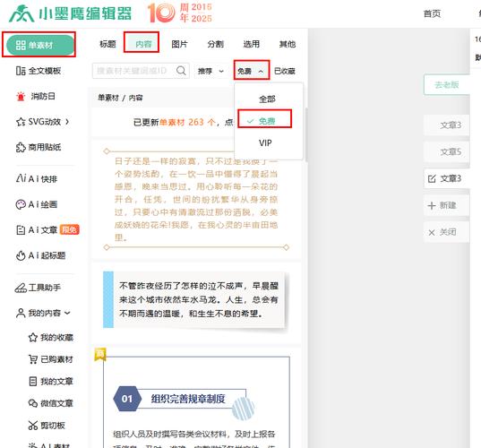Image resolution: width=481 pixels, height=448 pixels.
Task: Click the 全文模板 template icon
Action: click(21, 71)
